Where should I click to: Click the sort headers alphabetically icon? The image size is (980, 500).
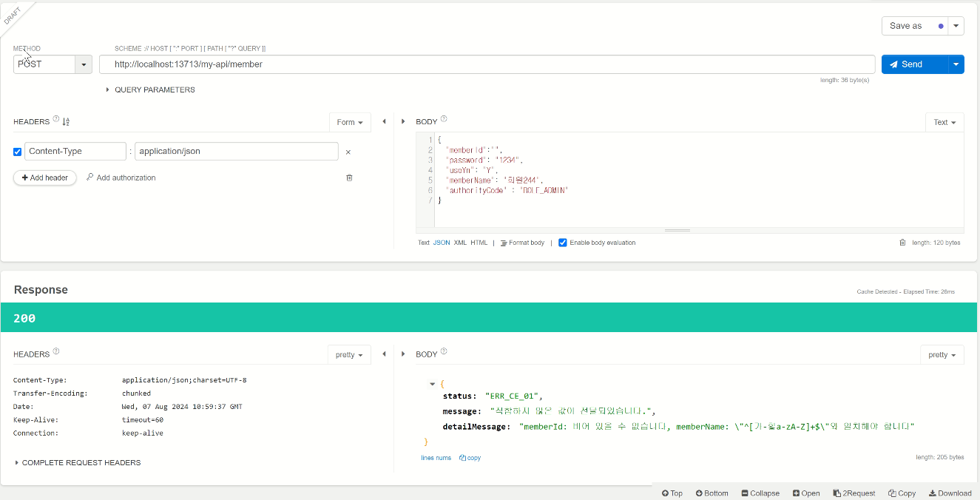coord(66,122)
